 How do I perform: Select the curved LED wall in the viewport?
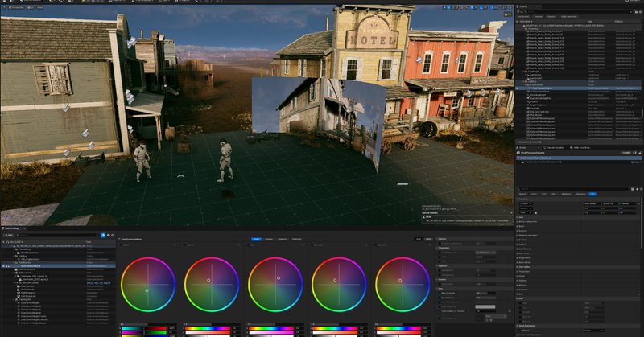point(318,119)
